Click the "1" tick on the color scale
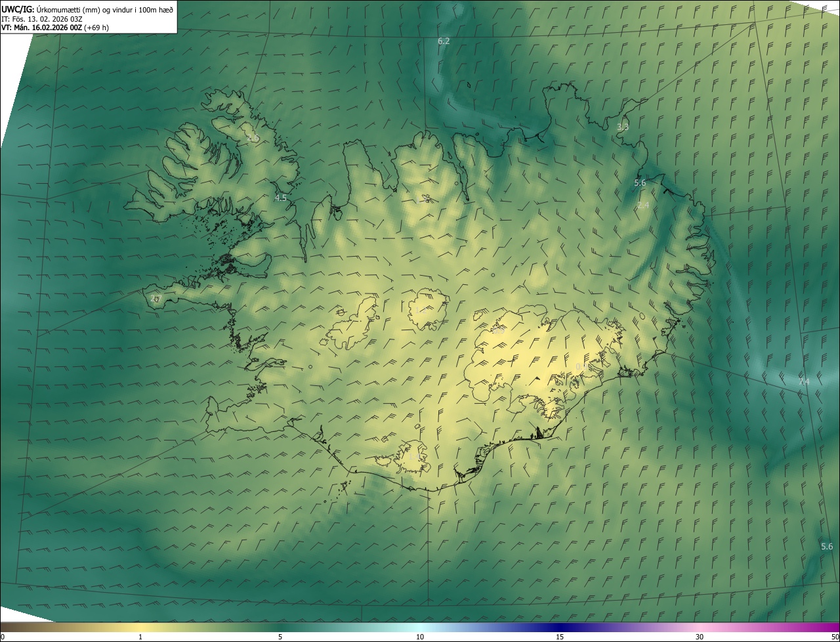 [140, 637]
